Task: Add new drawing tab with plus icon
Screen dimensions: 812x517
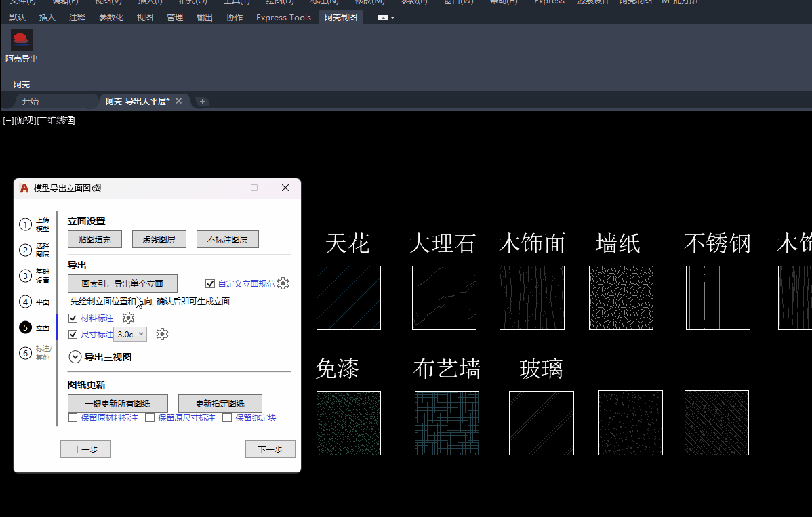Action: click(x=202, y=102)
